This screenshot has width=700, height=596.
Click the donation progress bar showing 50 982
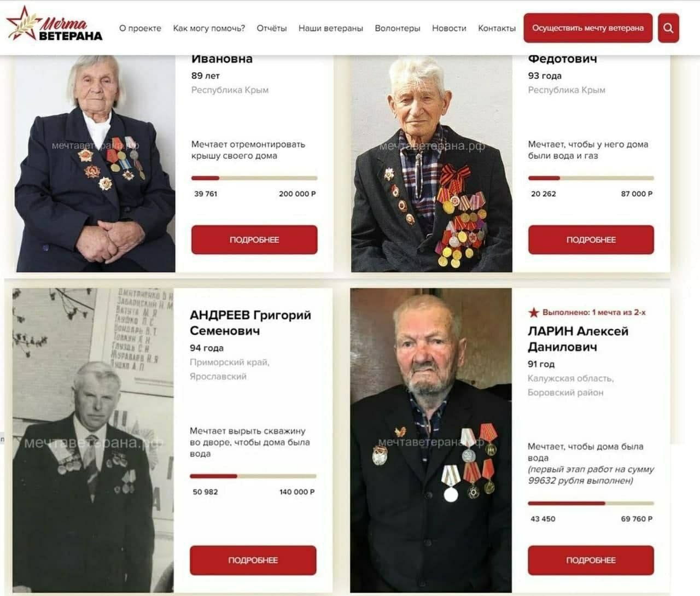[253, 476]
